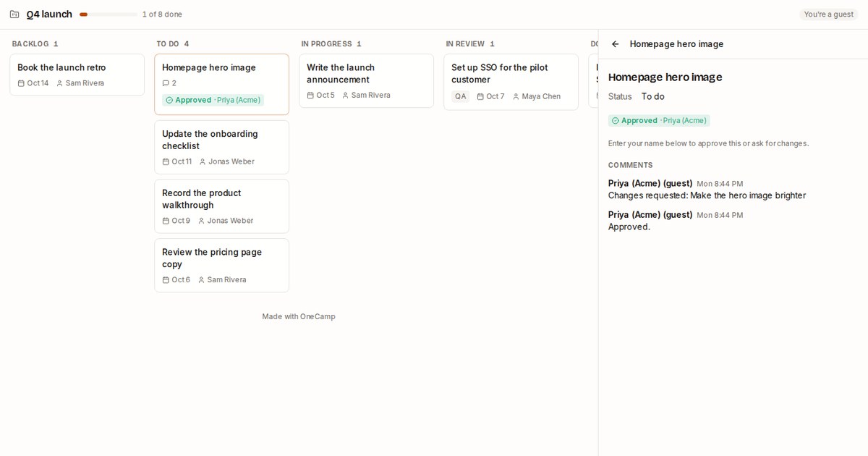Viewport: 868px width, 456px height.
Task: Click the calendar icon next to Oct 7
Action: pyautogui.click(x=480, y=96)
